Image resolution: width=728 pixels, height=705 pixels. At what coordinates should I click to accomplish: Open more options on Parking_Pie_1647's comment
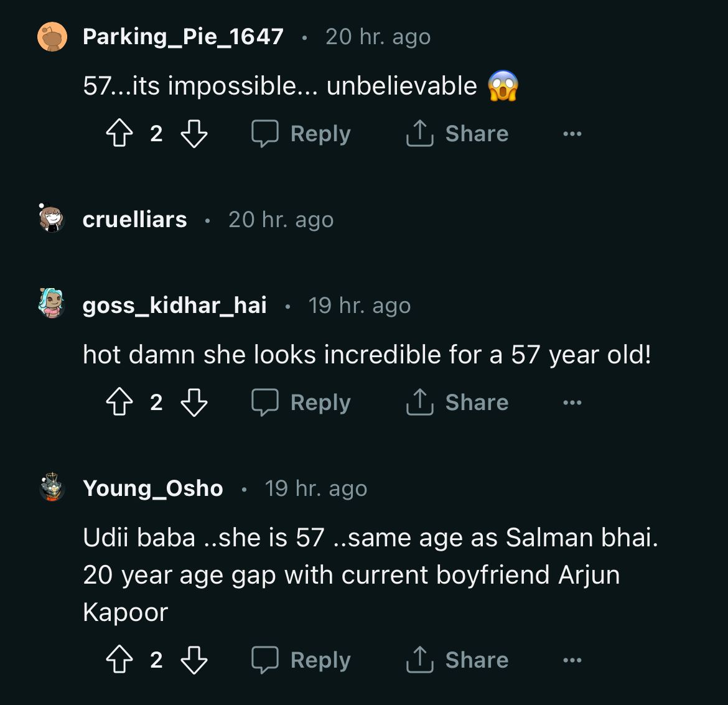(x=572, y=134)
